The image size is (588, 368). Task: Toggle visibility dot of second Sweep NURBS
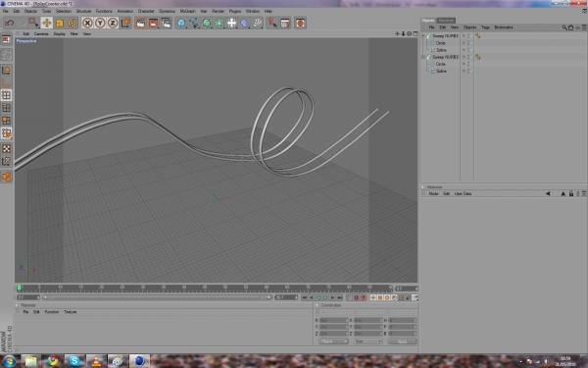tap(464, 57)
